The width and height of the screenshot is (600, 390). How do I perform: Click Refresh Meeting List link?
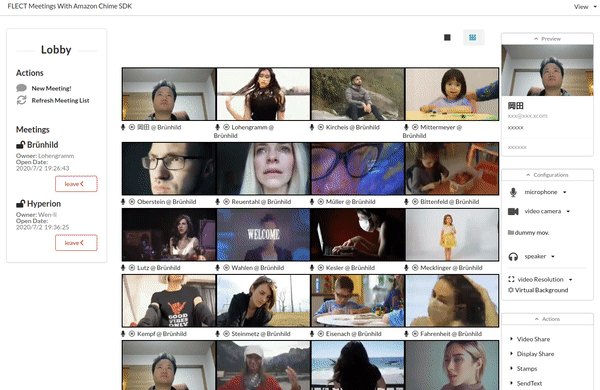click(60, 100)
